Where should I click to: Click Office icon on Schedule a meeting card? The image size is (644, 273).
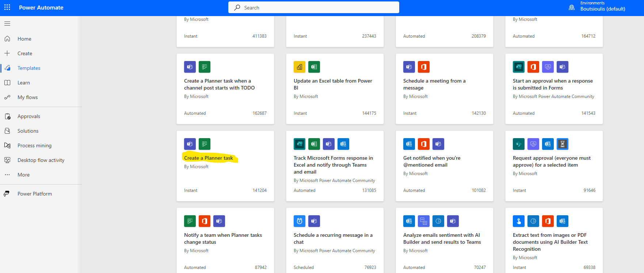[424, 67]
